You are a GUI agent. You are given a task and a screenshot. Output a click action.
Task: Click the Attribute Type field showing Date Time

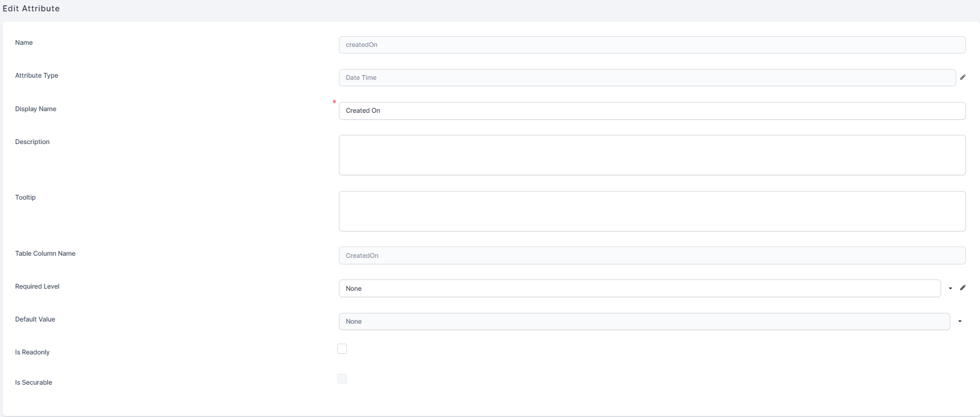647,78
